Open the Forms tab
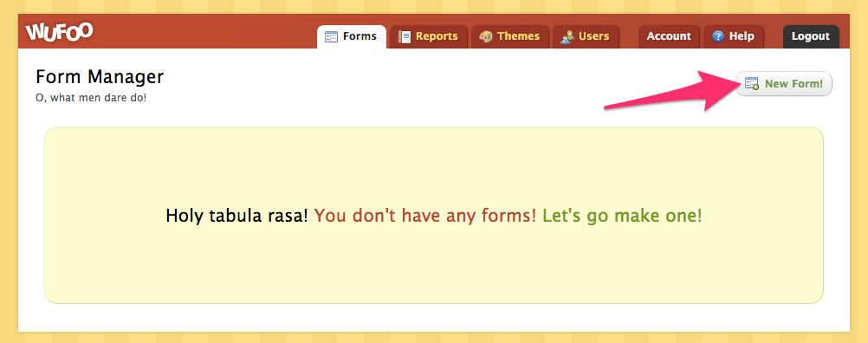Viewport: 868px width, 343px height. pos(352,36)
